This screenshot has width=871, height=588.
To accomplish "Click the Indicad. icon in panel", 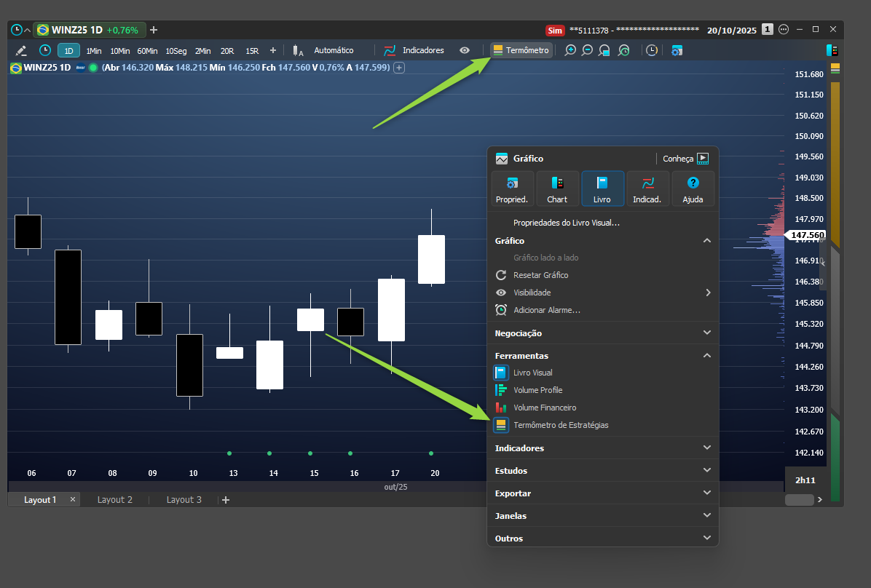I will (647, 188).
